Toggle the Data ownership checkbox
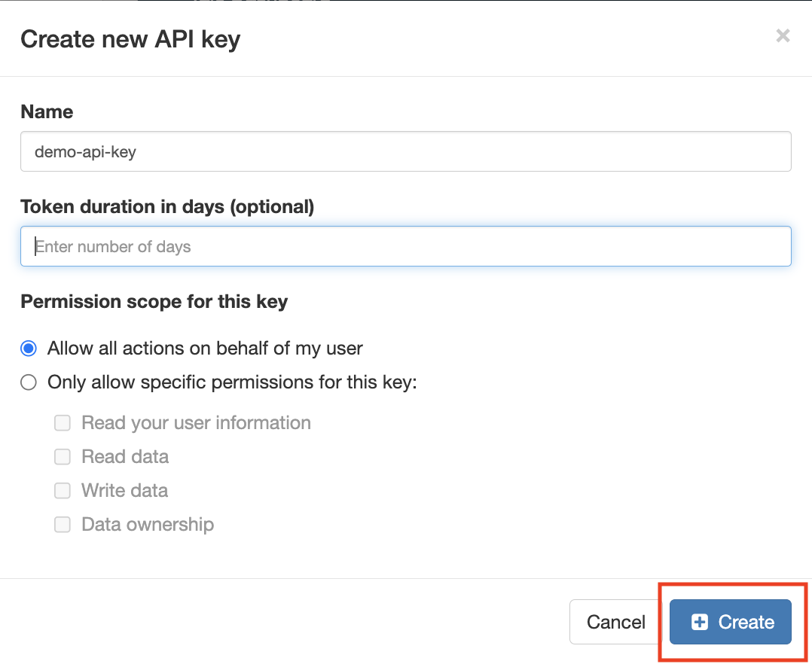Image resolution: width=812 pixels, height=664 pixels. point(63,525)
